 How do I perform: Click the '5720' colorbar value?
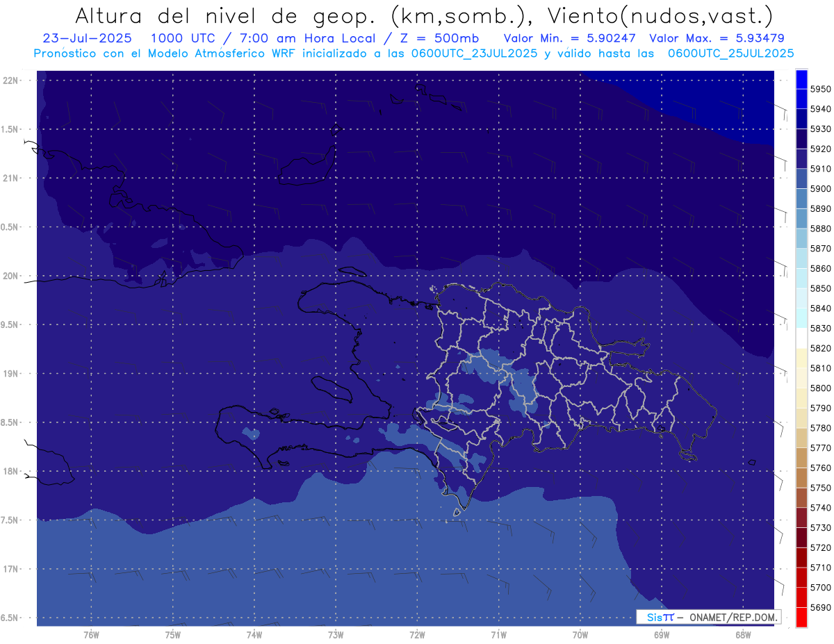point(821,547)
